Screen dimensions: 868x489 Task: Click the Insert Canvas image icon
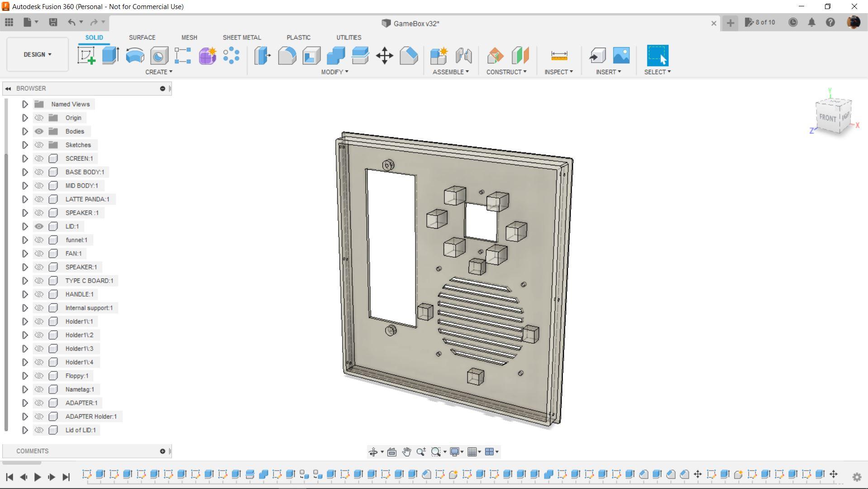[x=621, y=56]
